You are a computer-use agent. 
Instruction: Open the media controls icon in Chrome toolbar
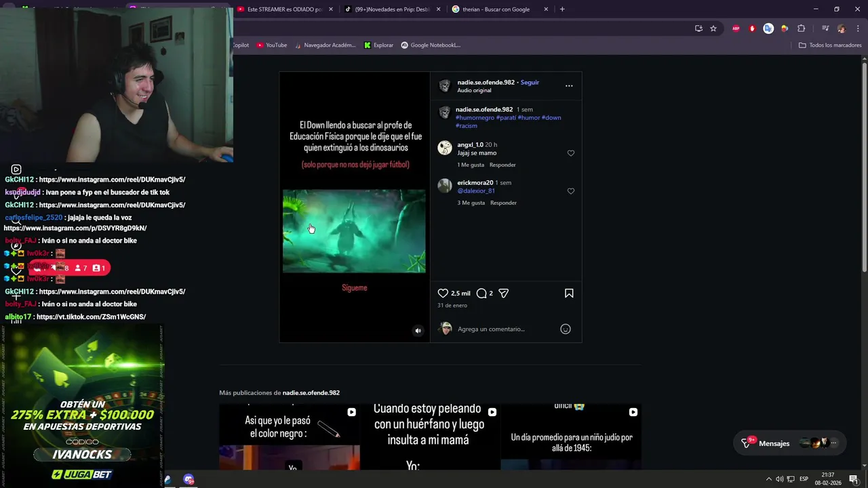825,28
